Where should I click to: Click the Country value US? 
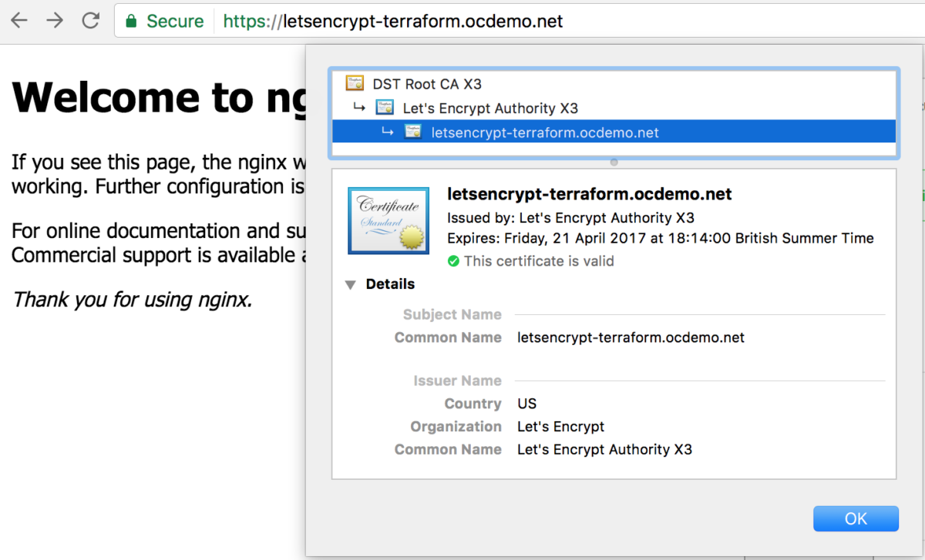526,404
